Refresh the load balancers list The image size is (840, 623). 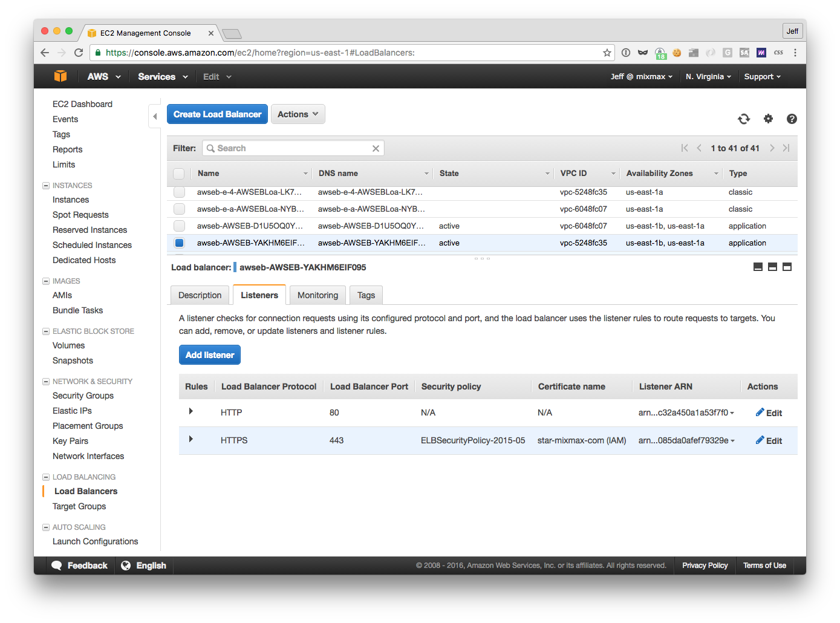point(744,119)
